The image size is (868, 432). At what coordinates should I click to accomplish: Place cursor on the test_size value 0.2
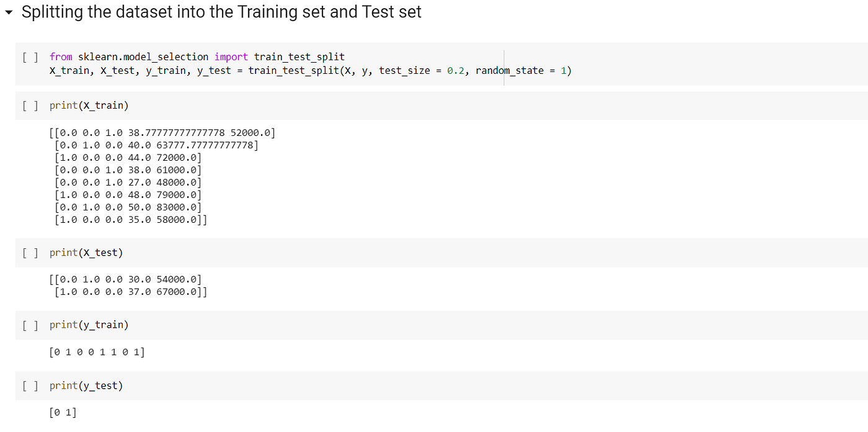click(x=455, y=71)
